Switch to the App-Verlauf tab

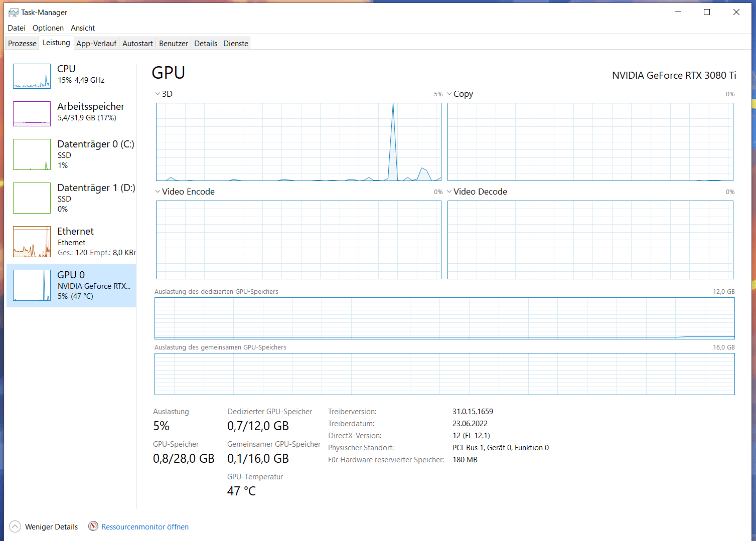coord(96,44)
